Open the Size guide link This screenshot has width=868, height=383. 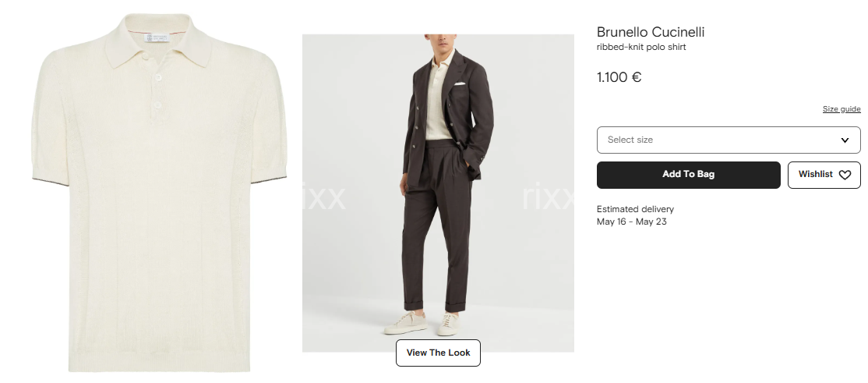click(x=842, y=109)
